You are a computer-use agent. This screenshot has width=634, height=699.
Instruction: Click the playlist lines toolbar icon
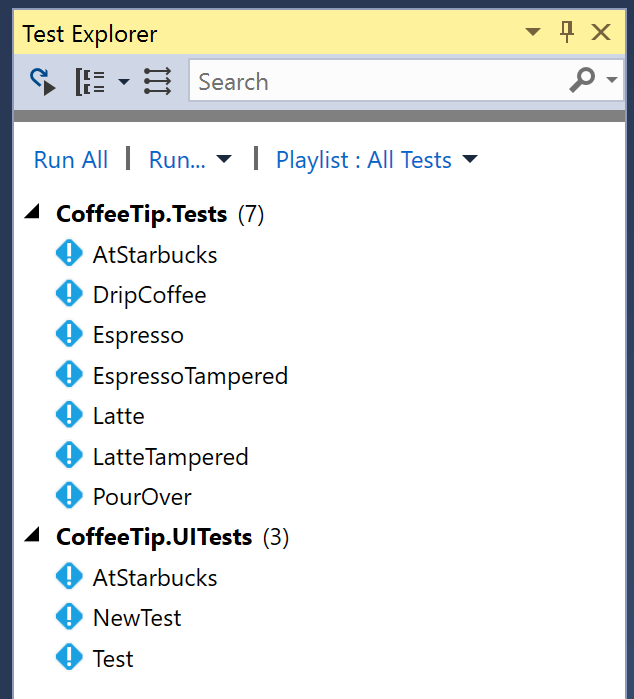157,81
